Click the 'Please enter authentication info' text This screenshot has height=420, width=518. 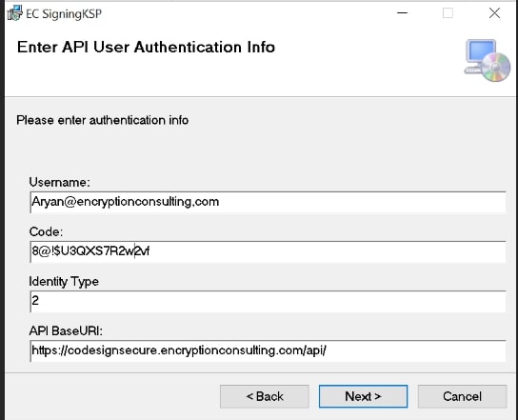(x=103, y=120)
